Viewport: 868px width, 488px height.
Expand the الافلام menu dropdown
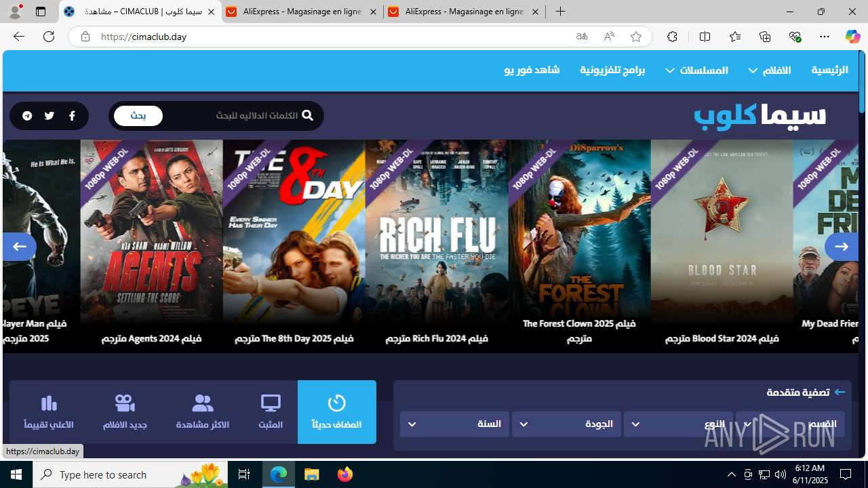click(770, 70)
